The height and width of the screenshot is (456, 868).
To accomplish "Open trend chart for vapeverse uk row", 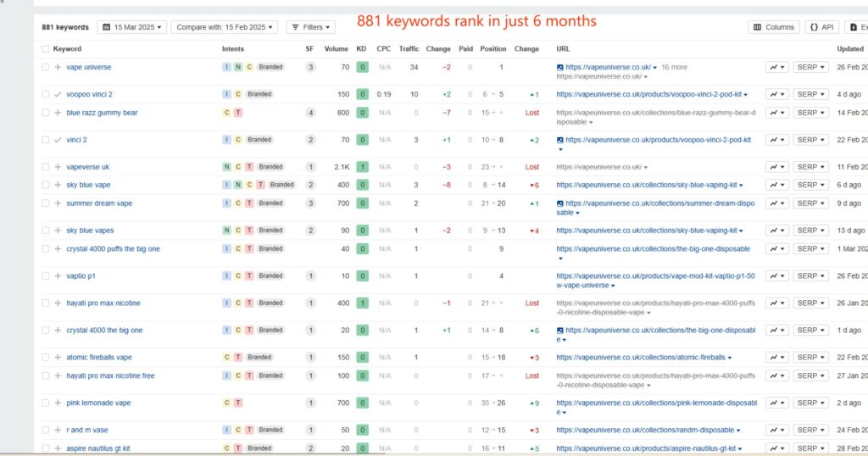I will coord(776,167).
